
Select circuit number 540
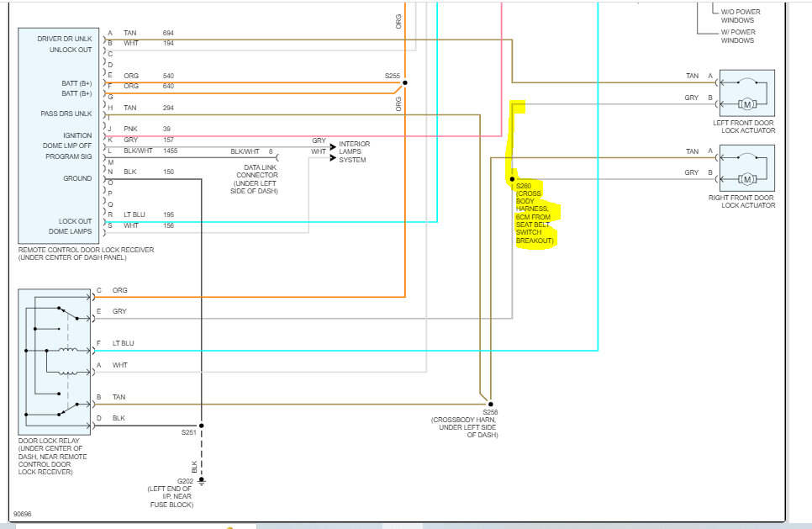pyautogui.click(x=168, y=76)
